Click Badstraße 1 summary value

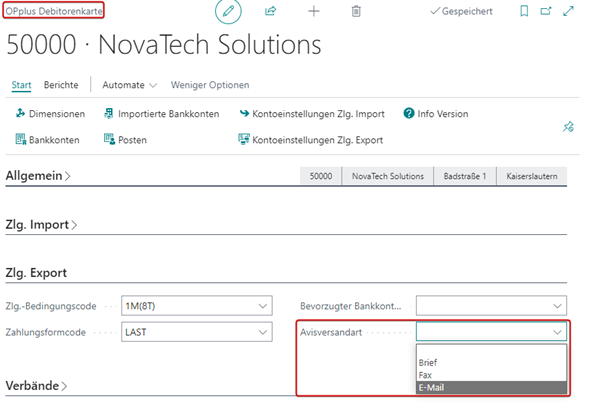[465, 176]
